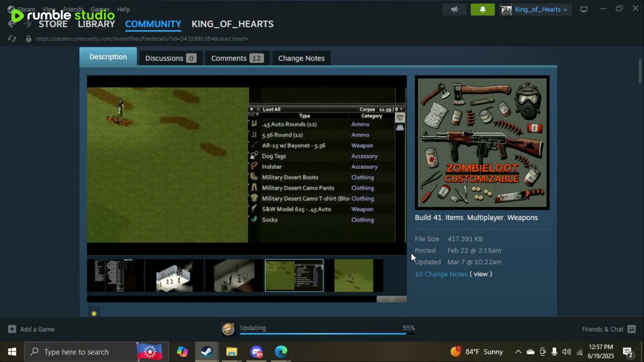
Task: Click the announcements megaphone icon
Action: [x=455, y=10]
